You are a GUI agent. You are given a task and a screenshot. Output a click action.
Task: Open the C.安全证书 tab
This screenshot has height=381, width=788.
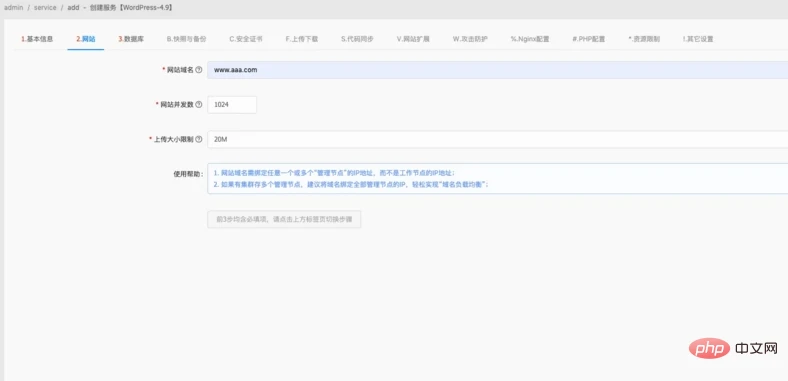pyautogui.click(x=246, y=39)
